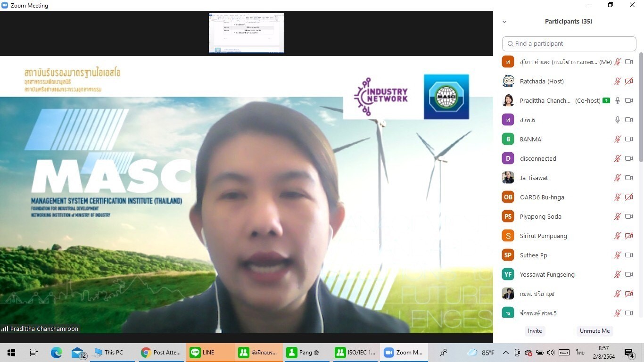Open the Mail app on the taskbar
Screen dimensions: 644x362
point(78,353)
